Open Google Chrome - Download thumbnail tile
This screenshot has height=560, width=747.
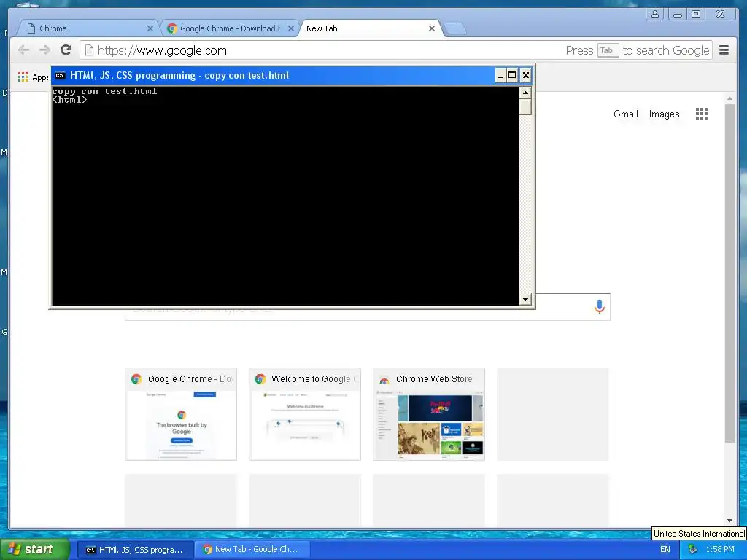tap(181, 414)
